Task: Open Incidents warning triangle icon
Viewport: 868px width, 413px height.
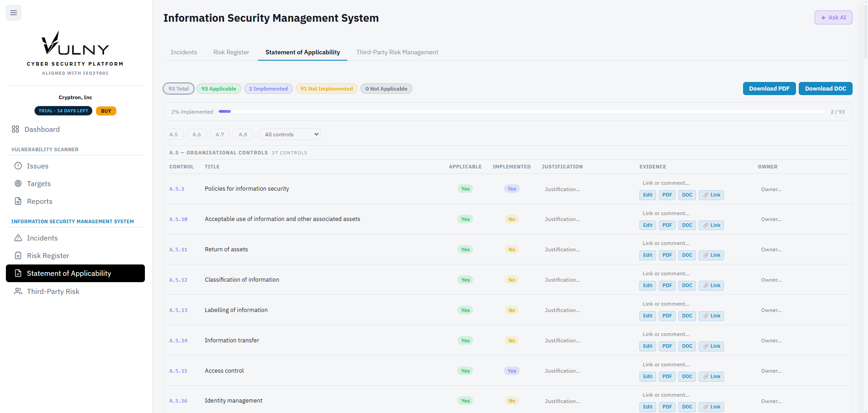Action: tap(18, 238)
